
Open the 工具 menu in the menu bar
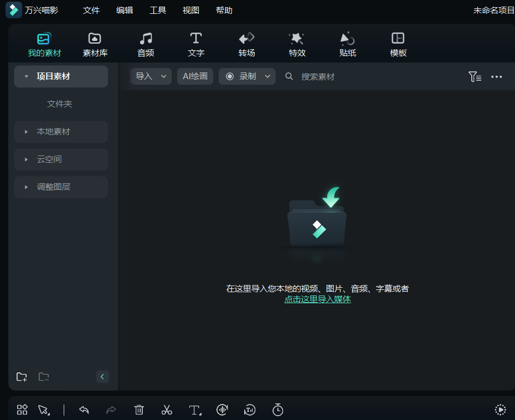point(158,10)
